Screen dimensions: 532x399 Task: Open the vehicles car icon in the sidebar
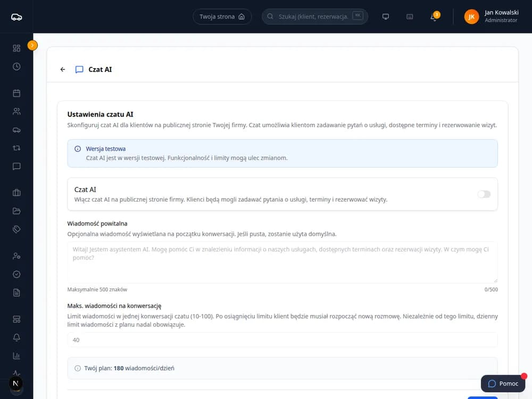click(16, 130)
